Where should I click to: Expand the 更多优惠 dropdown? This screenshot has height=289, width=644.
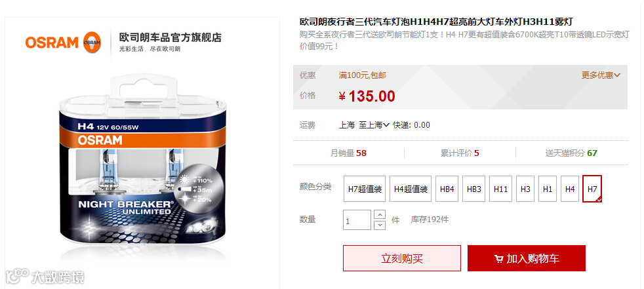[x=601, y=75]
